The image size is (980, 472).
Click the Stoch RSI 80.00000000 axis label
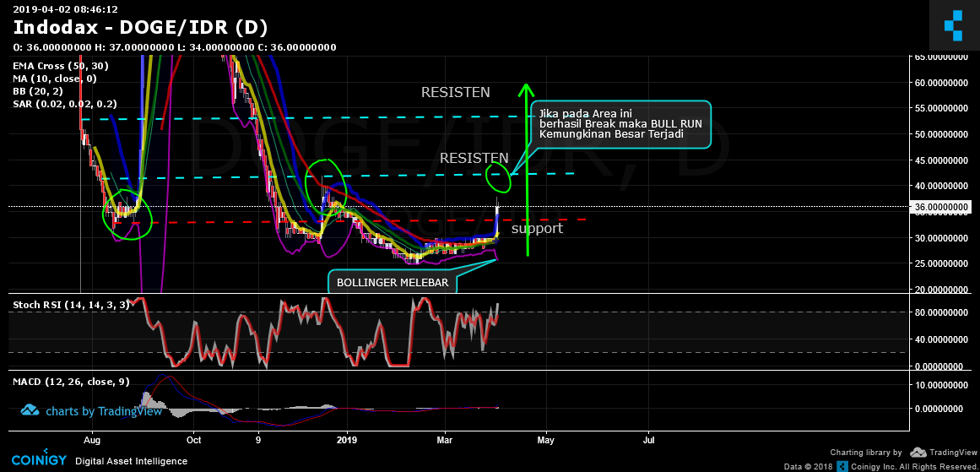(x=943, y=312)
